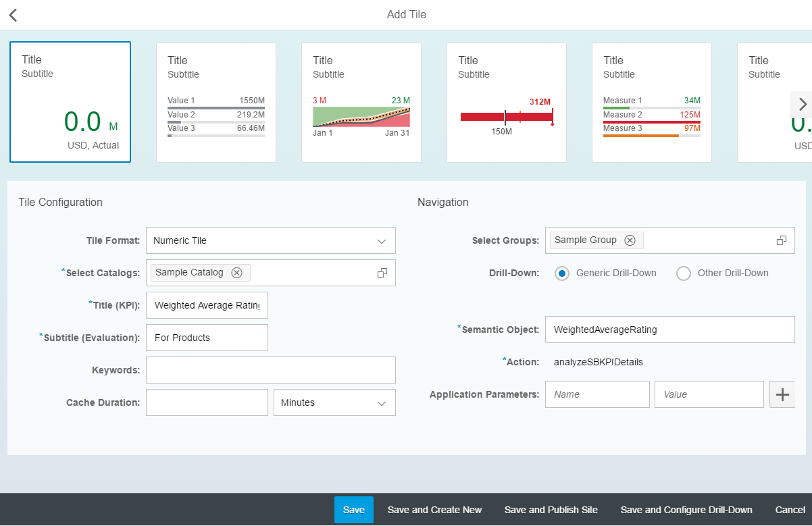
Task: Cancel adding the tile
Action: [x=790, y=510]
